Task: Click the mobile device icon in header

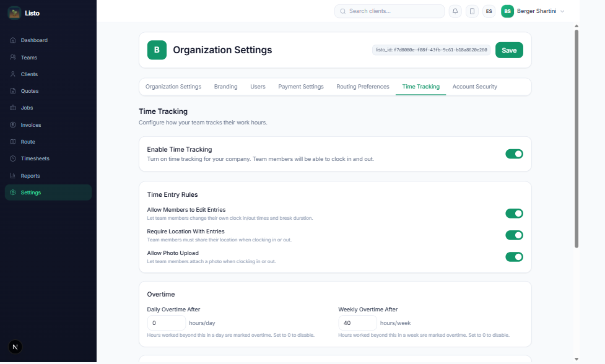Action: [472, 11]
